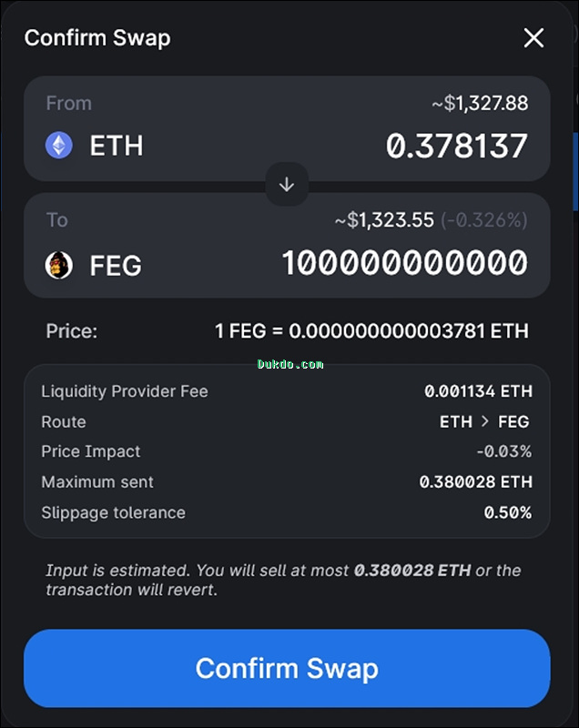Click the ETH > FEG route value
The height and width of the screenshot is (728, 579).
(x=484, y=421)
